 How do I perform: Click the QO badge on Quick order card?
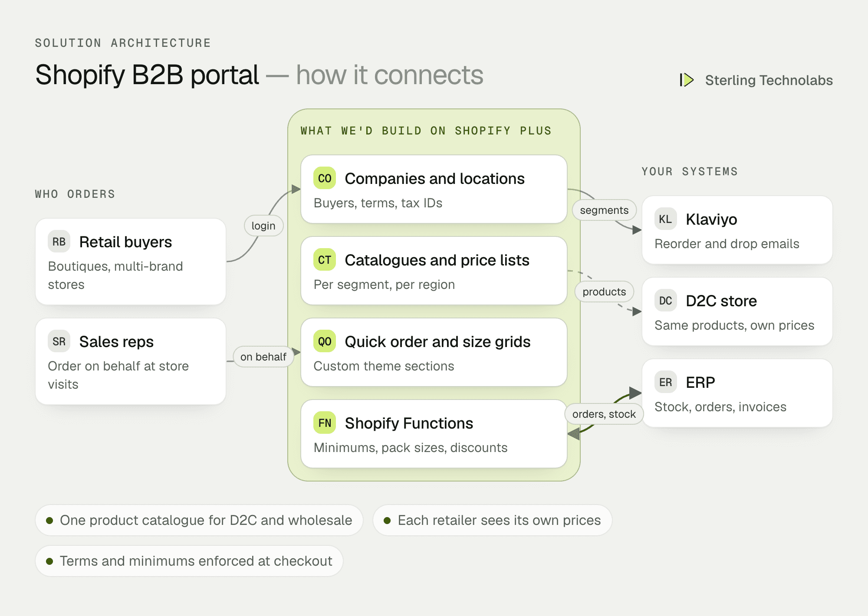point(325,341)
